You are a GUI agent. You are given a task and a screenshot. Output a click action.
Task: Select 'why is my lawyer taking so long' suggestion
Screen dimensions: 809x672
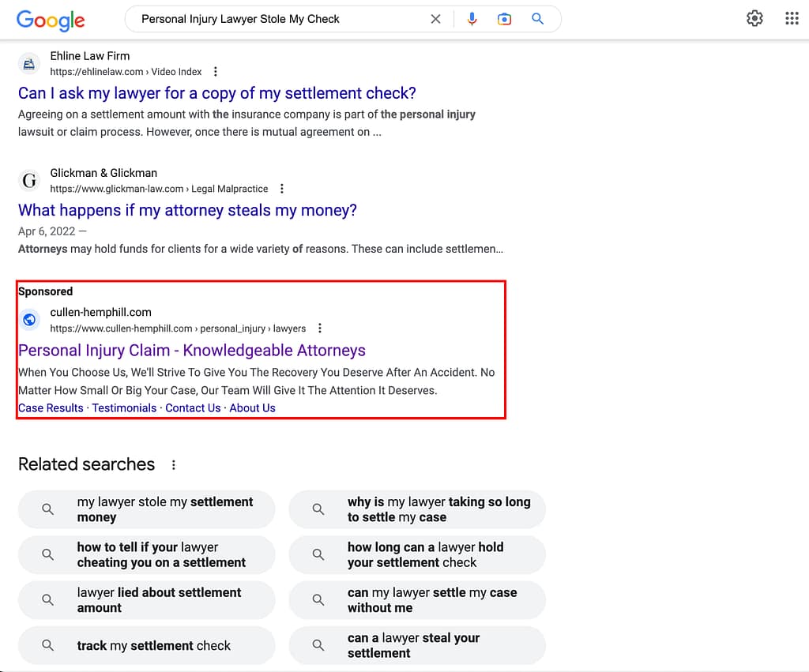(x=417, y=509)
